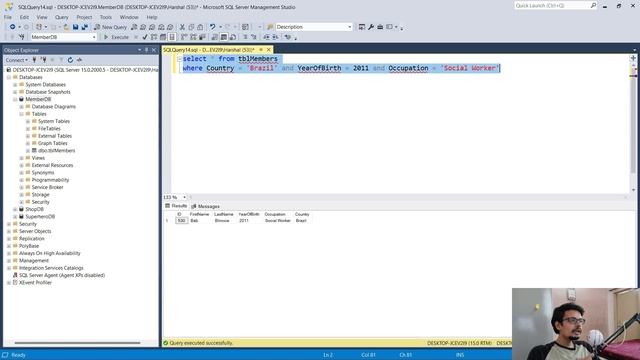Click the Increase Indent icon
The width and height of the screenshot is (640, 360).
(x=275, y=37)
